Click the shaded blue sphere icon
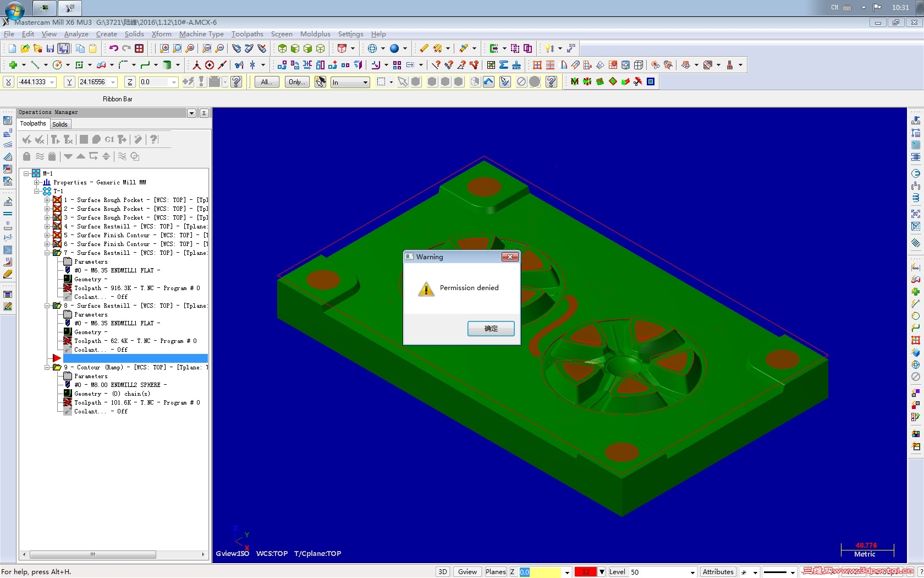Screen dimensions: 924x578 tap(394, 48)
